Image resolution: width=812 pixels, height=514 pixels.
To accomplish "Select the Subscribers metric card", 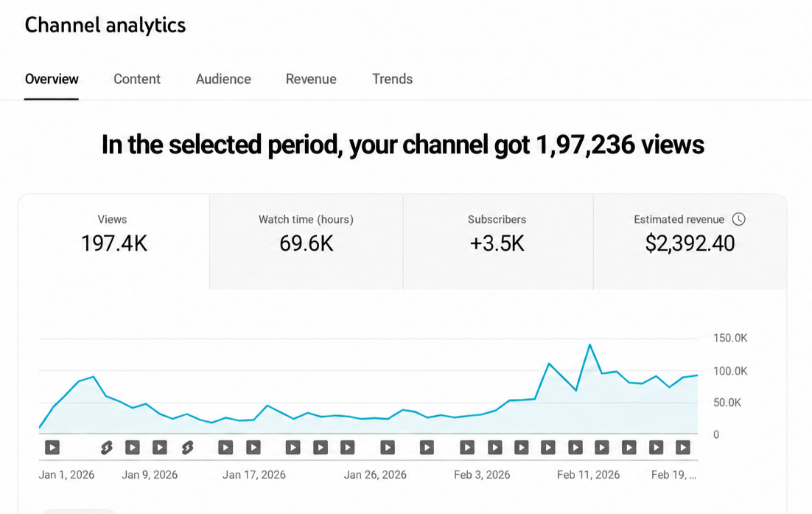I will tap(497, 242).
